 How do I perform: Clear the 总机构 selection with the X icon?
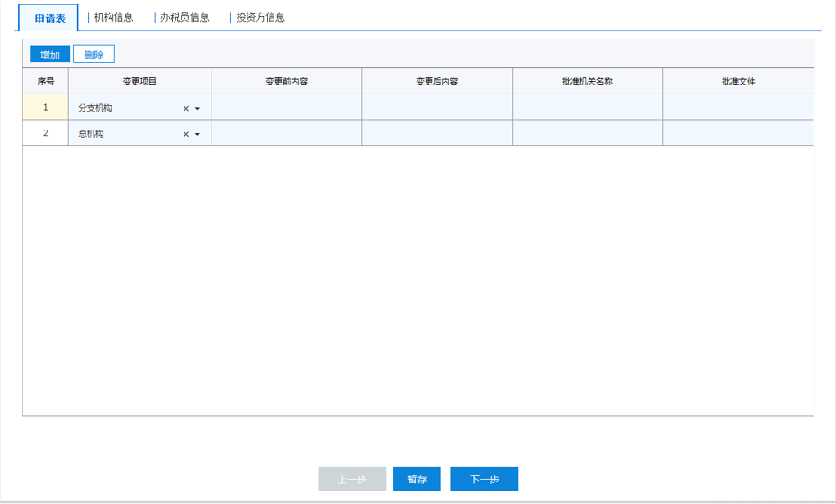(x=186, y=134)
